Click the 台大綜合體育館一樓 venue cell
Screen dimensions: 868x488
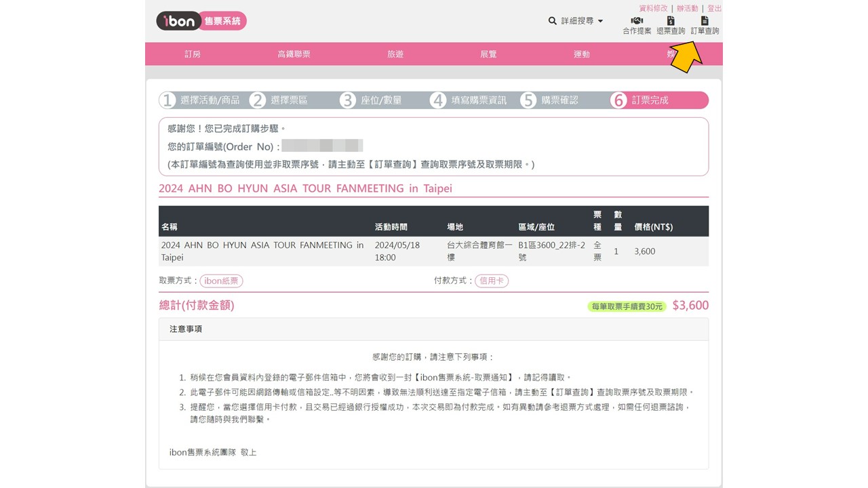[479, 251]
